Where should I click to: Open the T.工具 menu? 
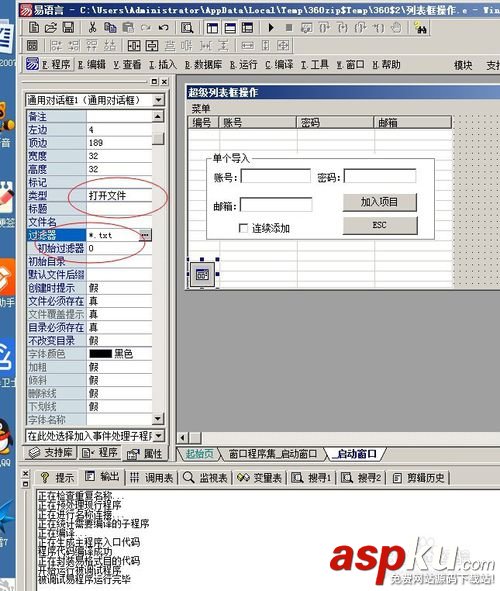click(x=315, y=64)
